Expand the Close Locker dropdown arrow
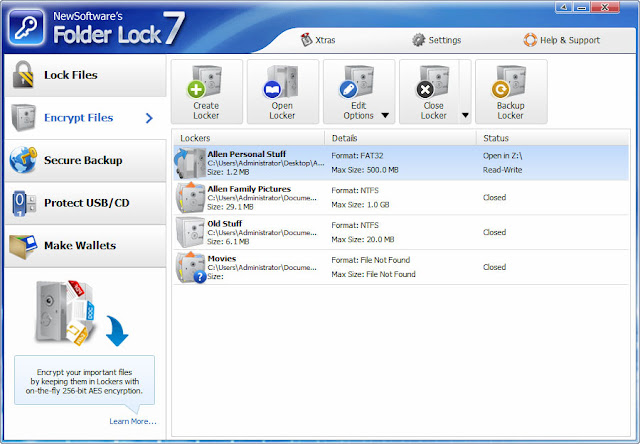Viewport: 640px width, 444px height. 465,115
